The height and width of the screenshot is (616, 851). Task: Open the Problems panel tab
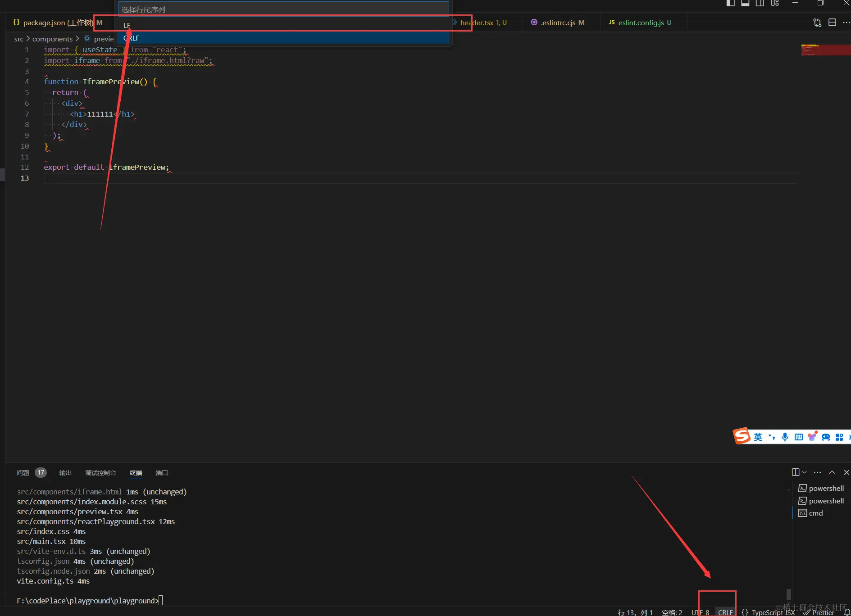point(23,473)
